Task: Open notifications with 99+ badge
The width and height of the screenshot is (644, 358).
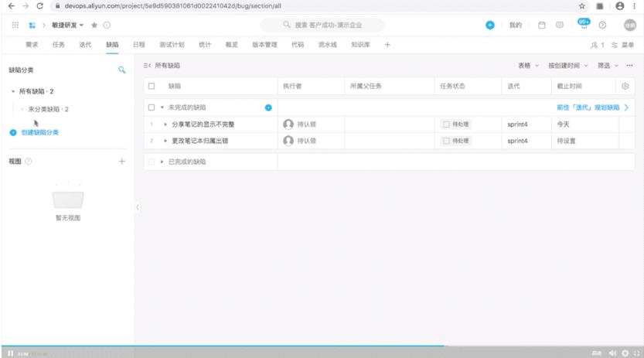Action: pos(584,24)
